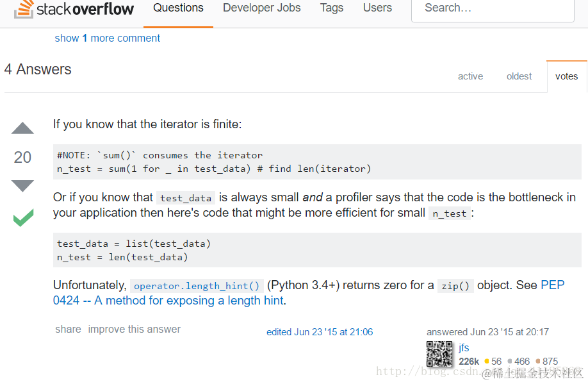Open the operator.length_hint() documentation link
588x384 pixels.
click(x=197, y=286)
